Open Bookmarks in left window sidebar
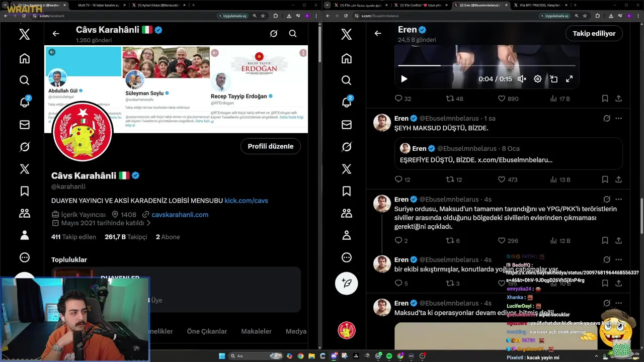Image resolution: width=644 pixels, height=362 pixels. [x=25, y=191]
